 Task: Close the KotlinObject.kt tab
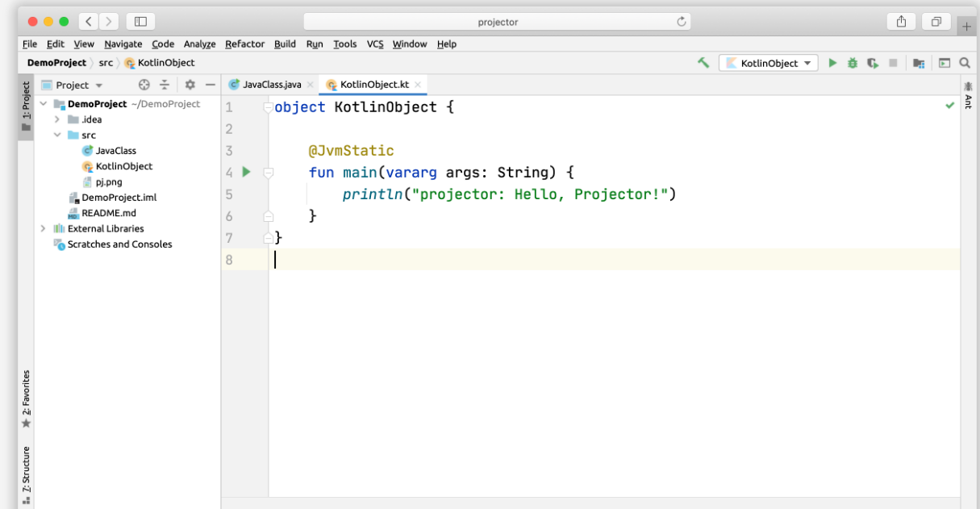(418, 85)
